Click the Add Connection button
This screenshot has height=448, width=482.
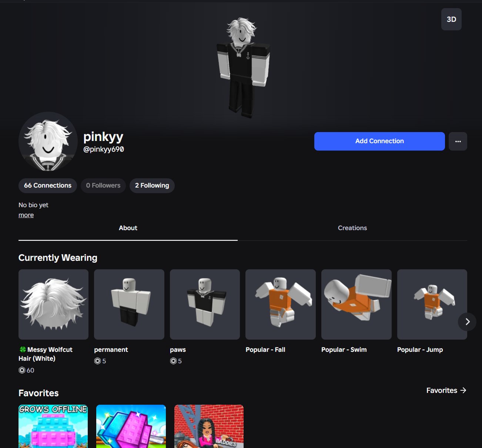(379, 141)
